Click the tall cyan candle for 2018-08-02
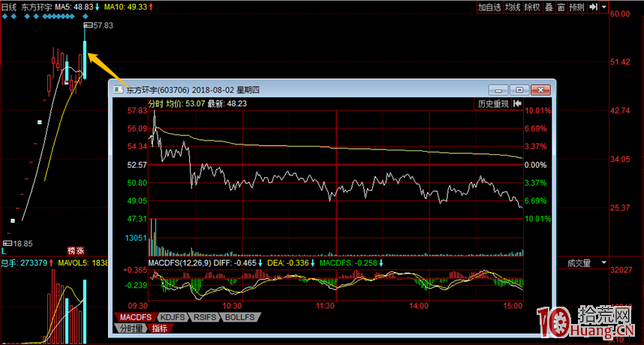Image resolution: width=644 pixels, height=345 pixels. click(85, 59)
